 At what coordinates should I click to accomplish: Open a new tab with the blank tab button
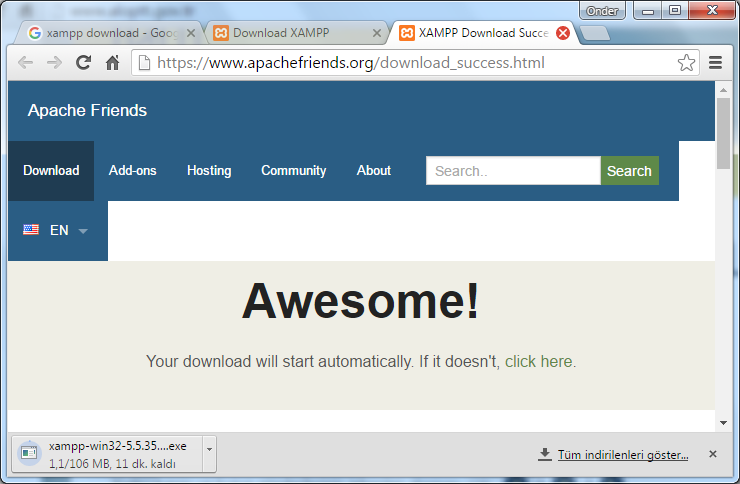595,33
